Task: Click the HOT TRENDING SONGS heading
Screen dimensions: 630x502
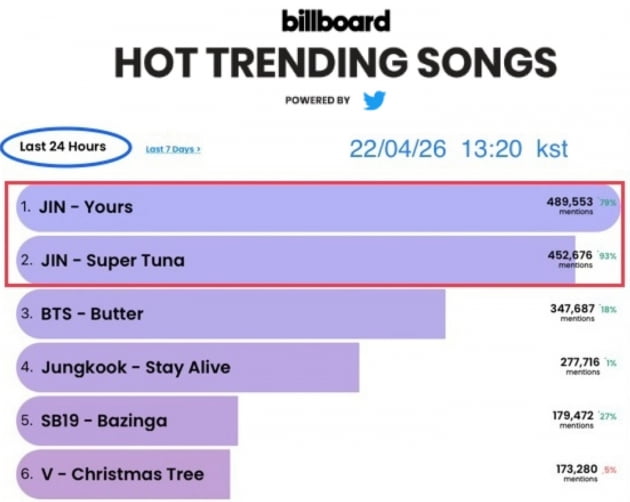Action: pyautogui.click(x=335, y=62)
